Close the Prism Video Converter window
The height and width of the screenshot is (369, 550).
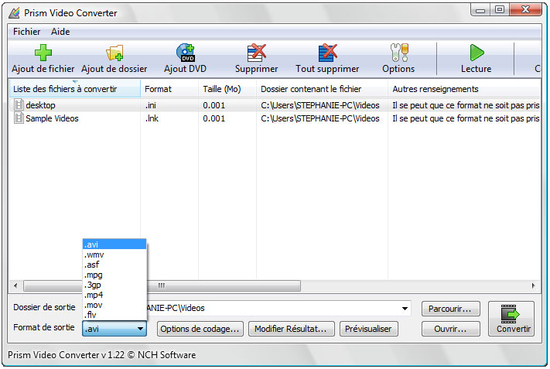(x=525, y=10)
